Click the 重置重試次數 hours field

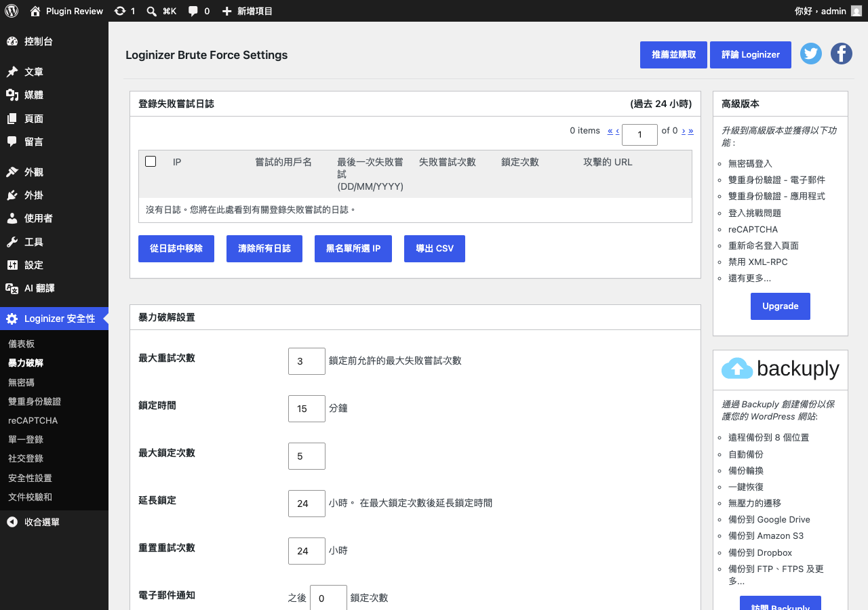(307, 551)
